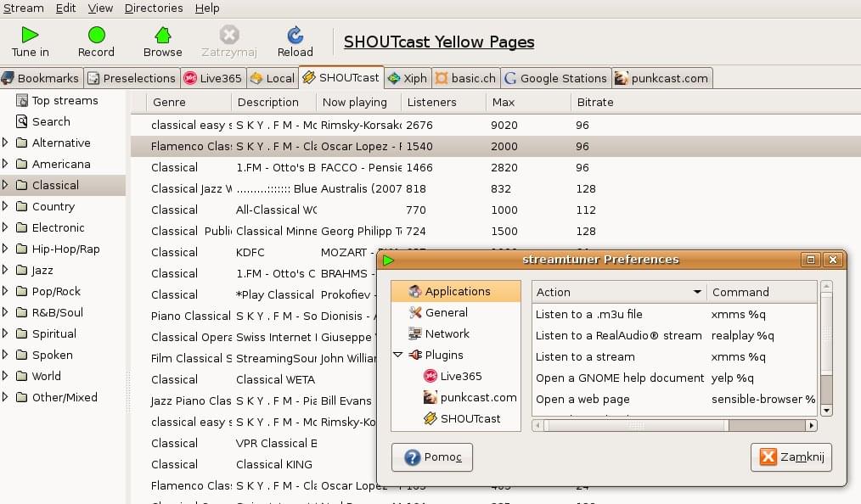Expand the Classical genre folder

click(5, 185)
